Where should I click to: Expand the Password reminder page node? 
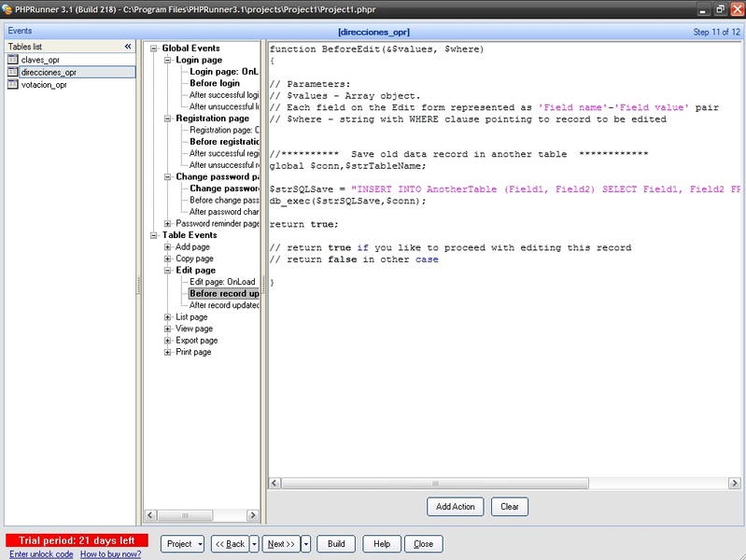tap(168, 224)
